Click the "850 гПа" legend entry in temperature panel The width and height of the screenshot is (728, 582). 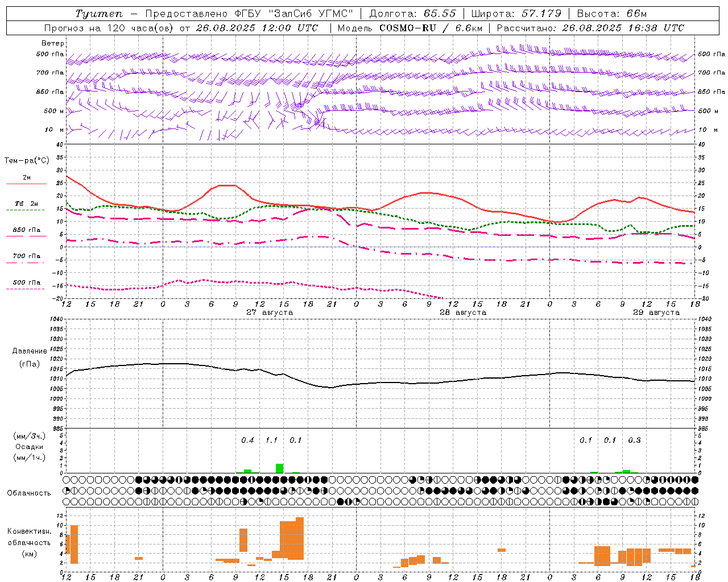pyautogui.click(x=27, y=230)
